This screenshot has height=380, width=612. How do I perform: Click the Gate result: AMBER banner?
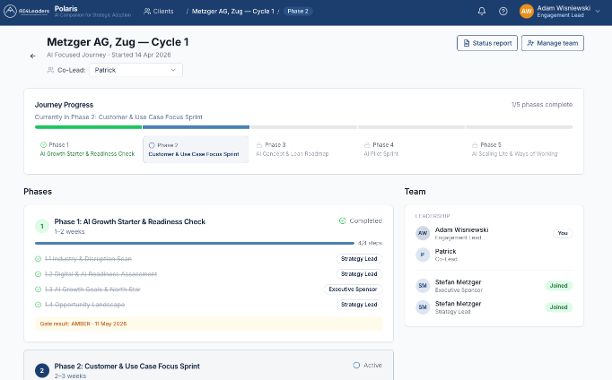click(208, 324)
